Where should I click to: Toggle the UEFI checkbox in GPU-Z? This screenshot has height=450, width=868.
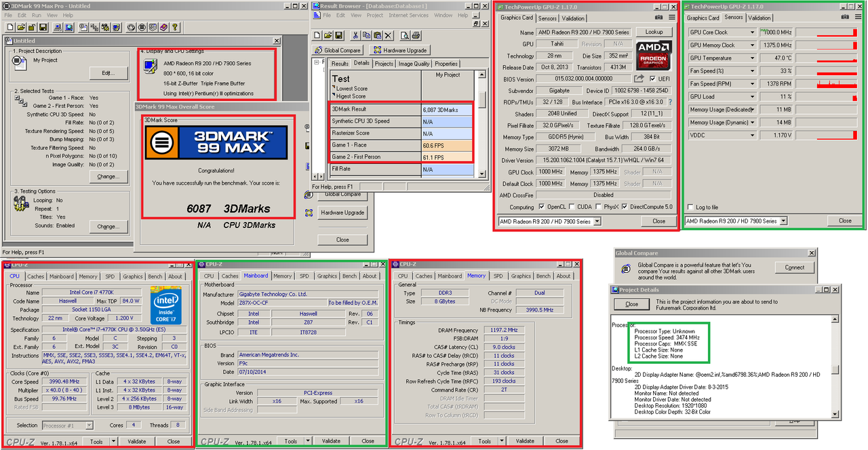point(652,79)
